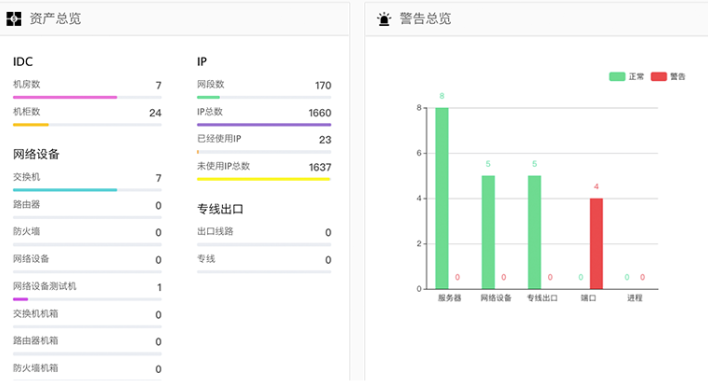708x381 pixels.
Task: Click the purple IP总数 progress bar
Action: click(264, 125)
